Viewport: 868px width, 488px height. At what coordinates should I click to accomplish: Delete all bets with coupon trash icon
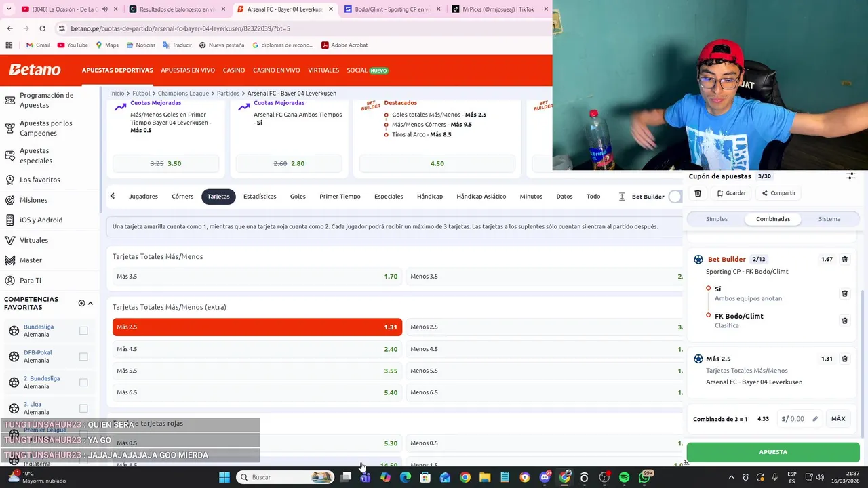pyautogui.click(x=698, y=193)
